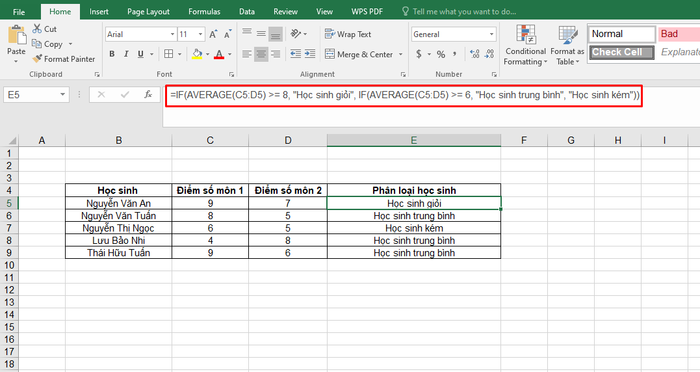Open General number format dropdown
This screenshot has width=700, height=372.
[x=492, y=34]
